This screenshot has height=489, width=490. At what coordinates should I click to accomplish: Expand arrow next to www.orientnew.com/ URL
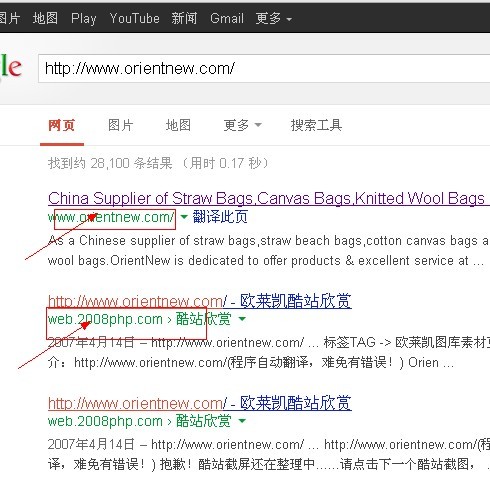tap(184, 217)
